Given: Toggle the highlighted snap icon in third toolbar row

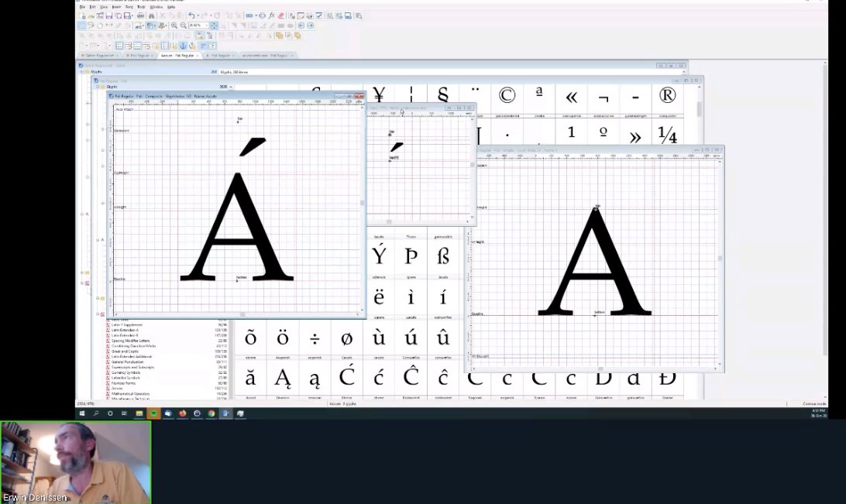Looking at the screenshot, I should pyautogui.click(x=199, y=35).
